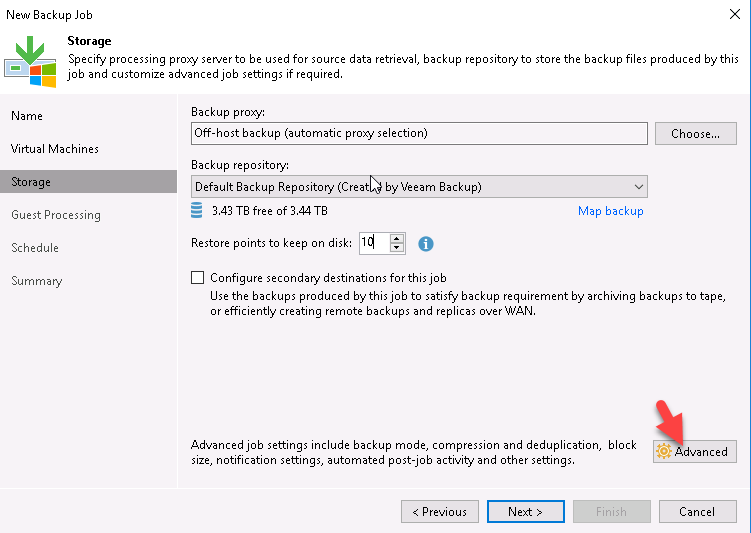Viewport: 751px width, 533px height.
Task: Click the repository disk storage icon
Action: pyautogui.click(x=197, y=211)
